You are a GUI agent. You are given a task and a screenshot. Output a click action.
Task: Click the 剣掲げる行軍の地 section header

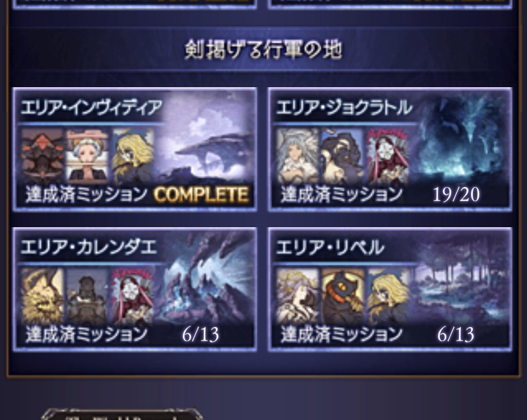[x=263, y=50]
